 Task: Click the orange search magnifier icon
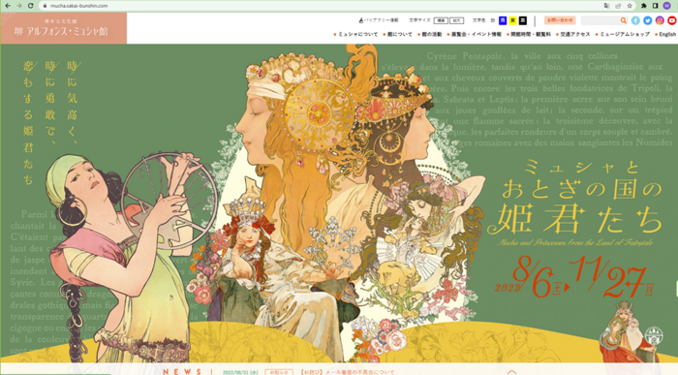click(623, 20)
